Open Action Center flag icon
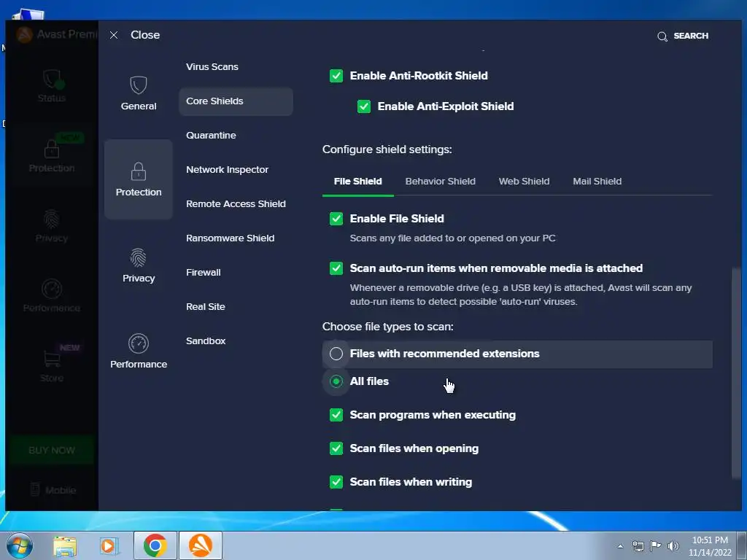This screenshot has height=560, width=747. click(656, 545)
